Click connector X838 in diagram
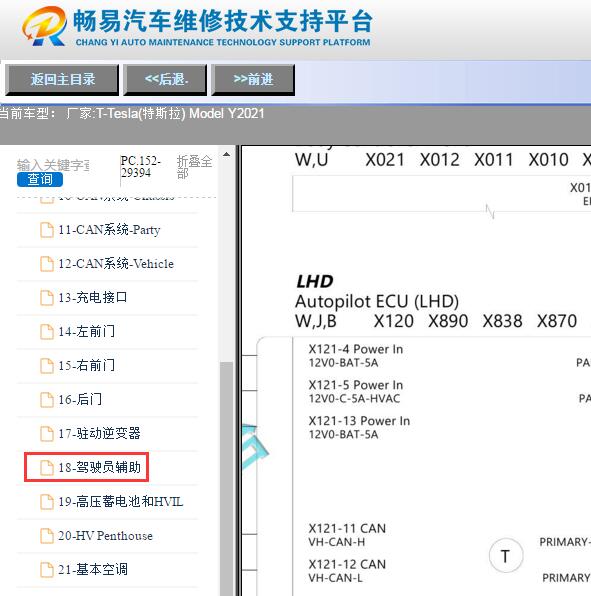591x596 pixels. (x=502, y=321)
